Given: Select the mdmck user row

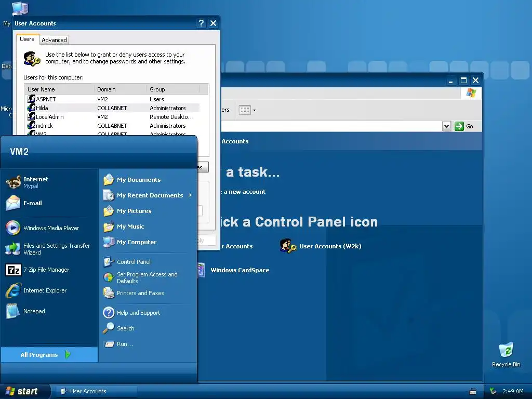Looking at the screenshot, I should 113,126.
